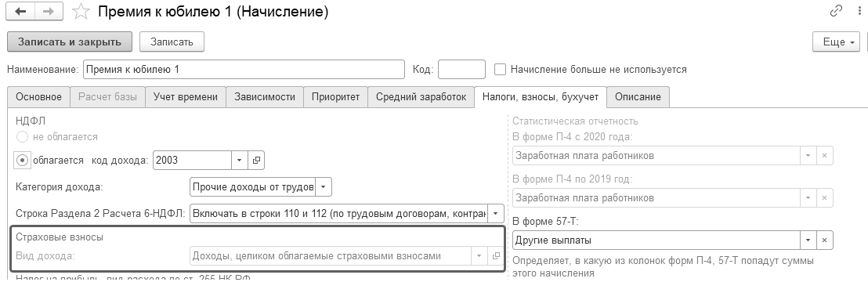Click the Записать и закрыть button
The width and height of the screenshot is (868, 282).
coord(70,42)
